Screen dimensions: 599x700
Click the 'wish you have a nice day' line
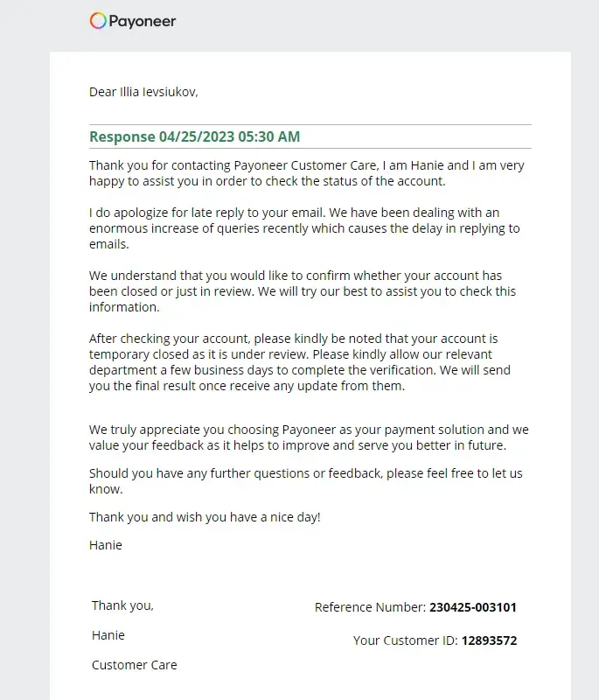point(205,517)
